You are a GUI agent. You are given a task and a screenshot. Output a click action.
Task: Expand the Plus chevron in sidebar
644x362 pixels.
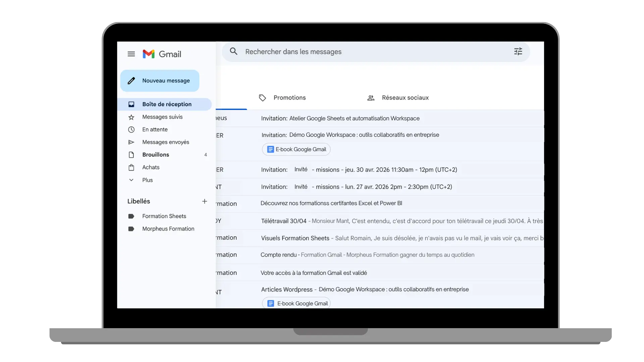point(131,180)
